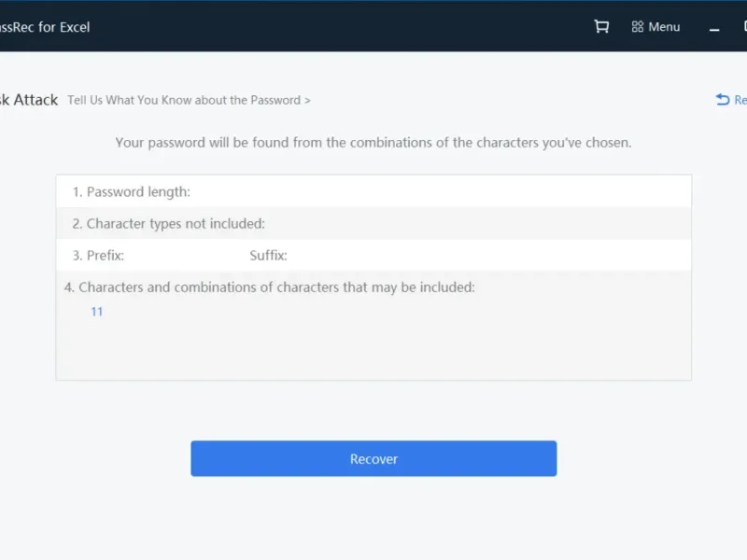Click the blue return arrow icon

click(x=722, y=100)
